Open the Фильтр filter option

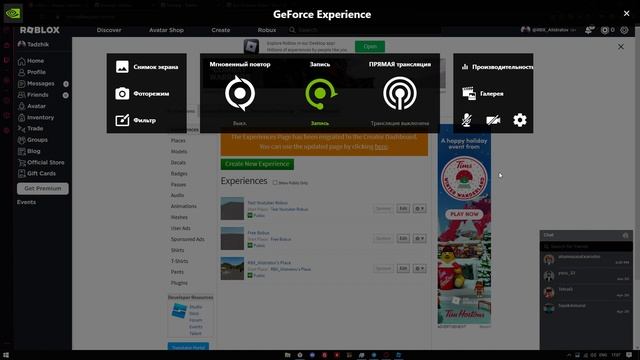136,120
